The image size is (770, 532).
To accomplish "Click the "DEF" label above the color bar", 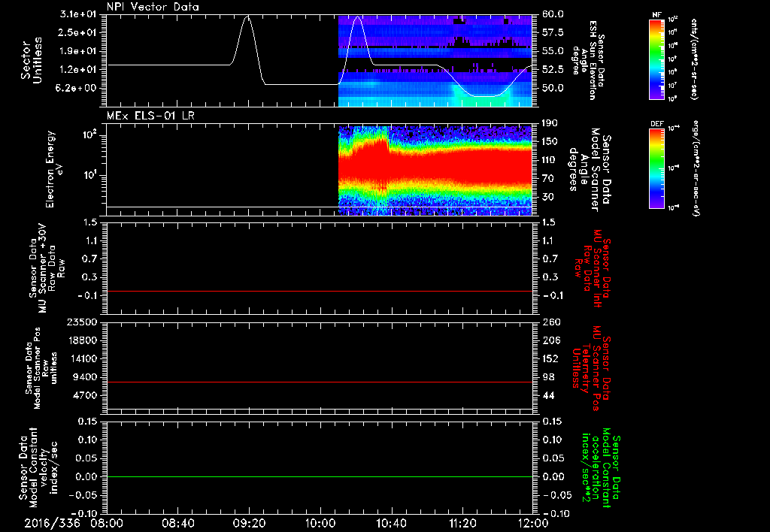I will 657,124.
